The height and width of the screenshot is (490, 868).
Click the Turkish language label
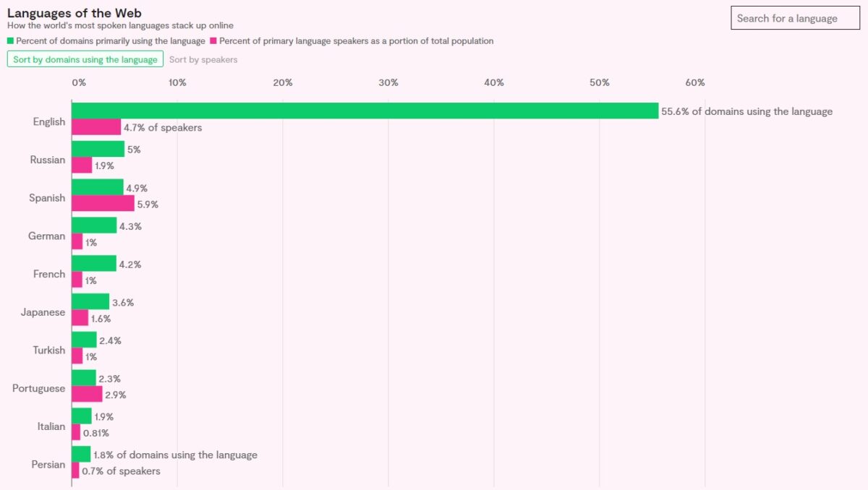point(48,350)
